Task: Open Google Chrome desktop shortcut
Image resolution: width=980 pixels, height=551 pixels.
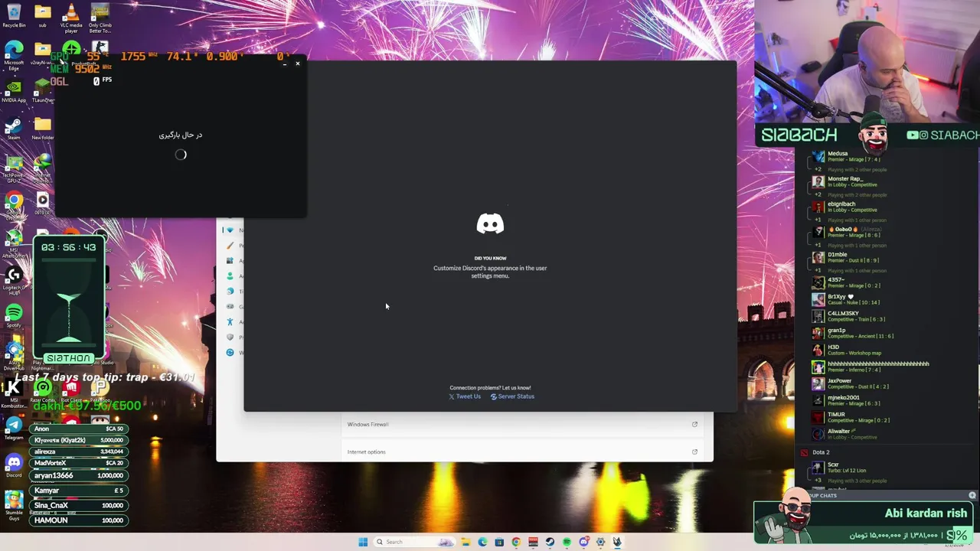Action: coord(14,204)
